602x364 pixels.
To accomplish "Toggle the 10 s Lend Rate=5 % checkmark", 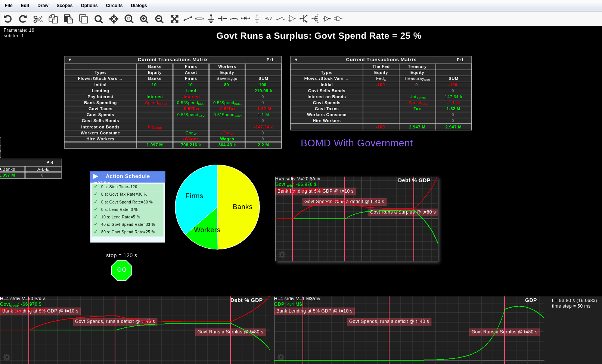I will tap(96, 217).
